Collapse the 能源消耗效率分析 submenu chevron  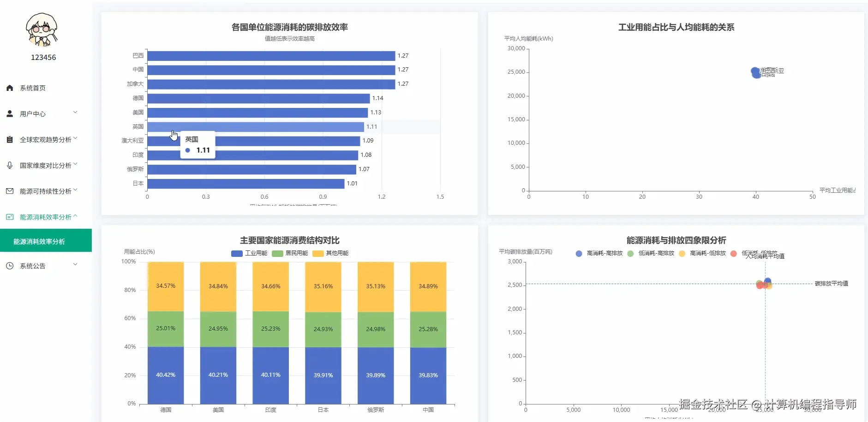pos(75,215)
